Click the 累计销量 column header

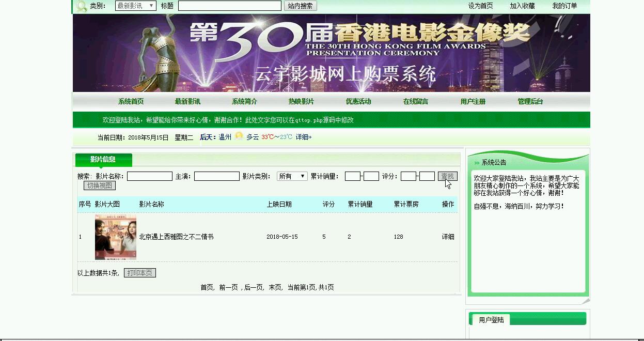[360, 204]
